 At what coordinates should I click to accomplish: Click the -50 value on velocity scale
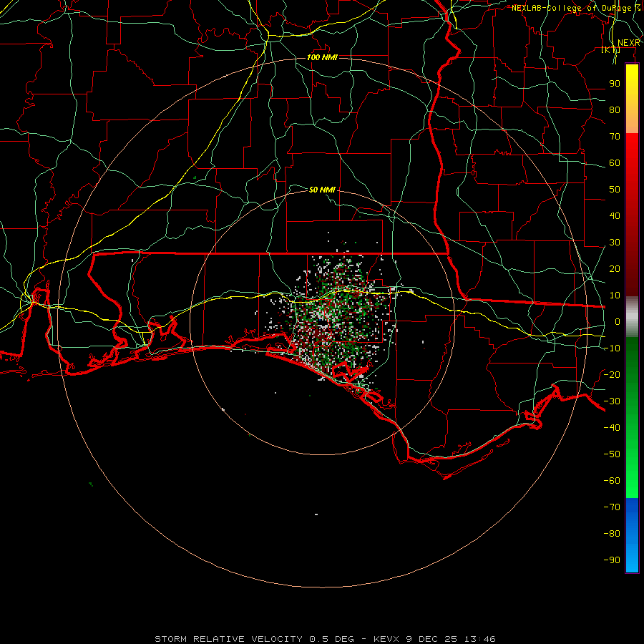pyautogui.click(x=612, y=454)
